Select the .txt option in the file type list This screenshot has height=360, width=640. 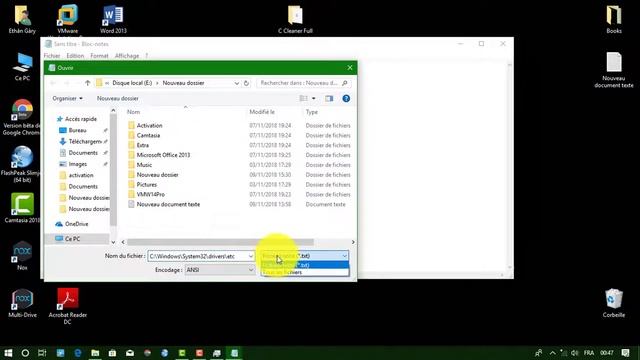(304, 265)
